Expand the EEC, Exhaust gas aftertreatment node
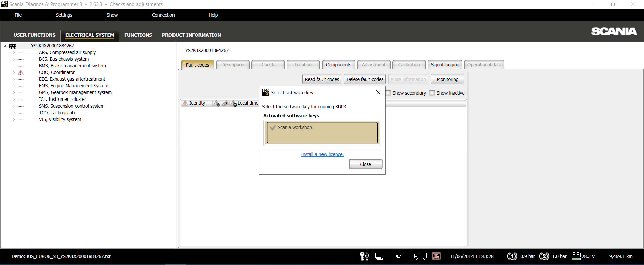The width and height of the screenshot is (644, 265). (x=13, y=79)
